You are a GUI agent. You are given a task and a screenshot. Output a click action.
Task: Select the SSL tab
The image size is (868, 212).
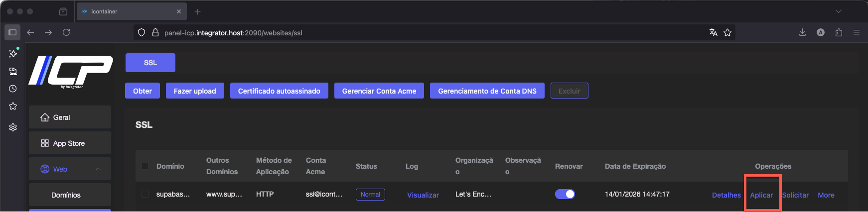point(150,63)
